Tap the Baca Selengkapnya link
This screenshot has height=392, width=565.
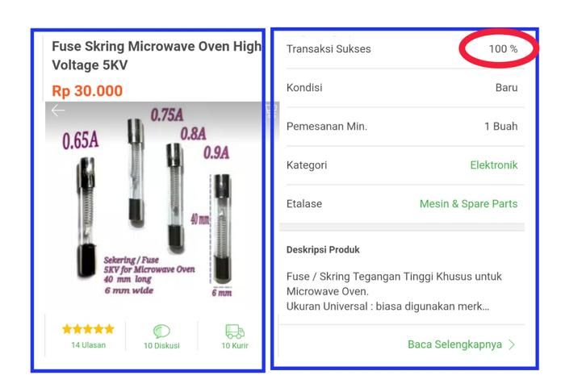pyautogui.click(x=454, y=344)
